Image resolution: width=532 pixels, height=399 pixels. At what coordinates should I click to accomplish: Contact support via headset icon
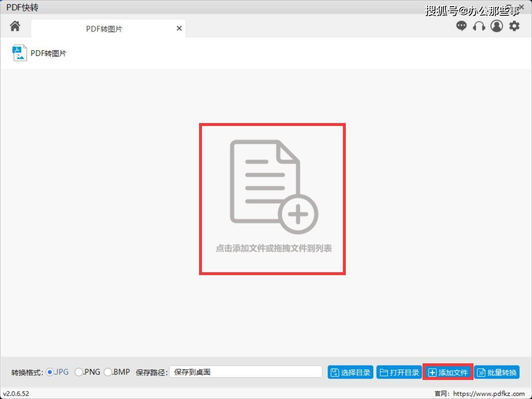point(479,26)
